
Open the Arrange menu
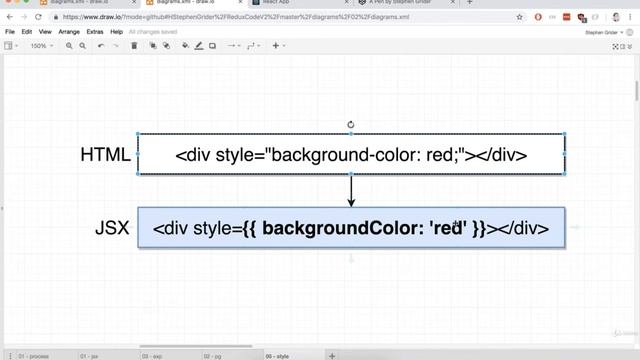tap(69, 31)
